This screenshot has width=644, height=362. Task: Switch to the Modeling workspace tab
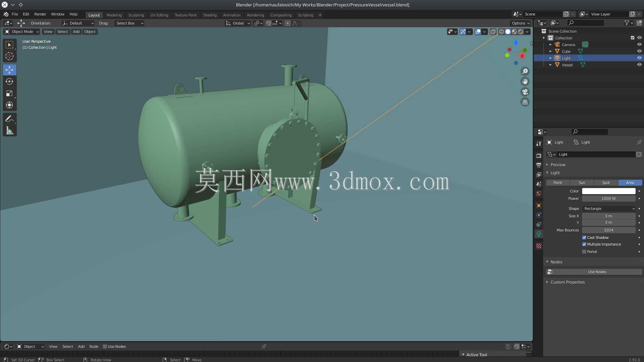(x=114, y=15)
